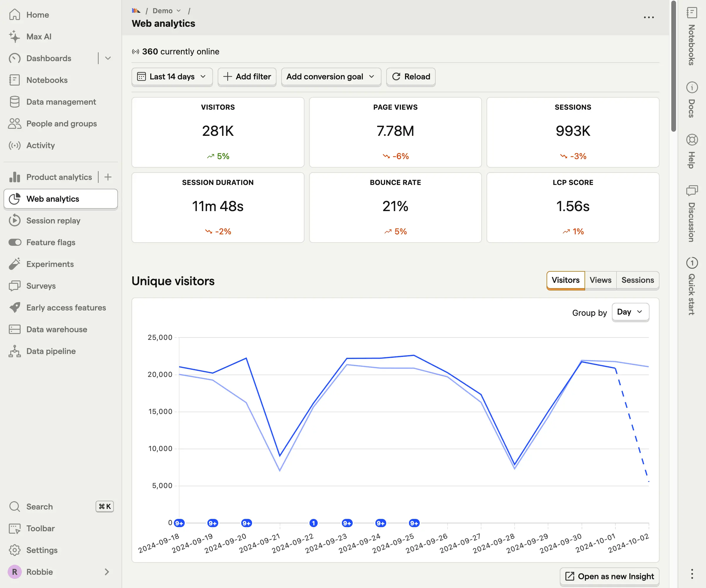
Task: Select the Sessions tab above the chart
Action: pos(637,280)
